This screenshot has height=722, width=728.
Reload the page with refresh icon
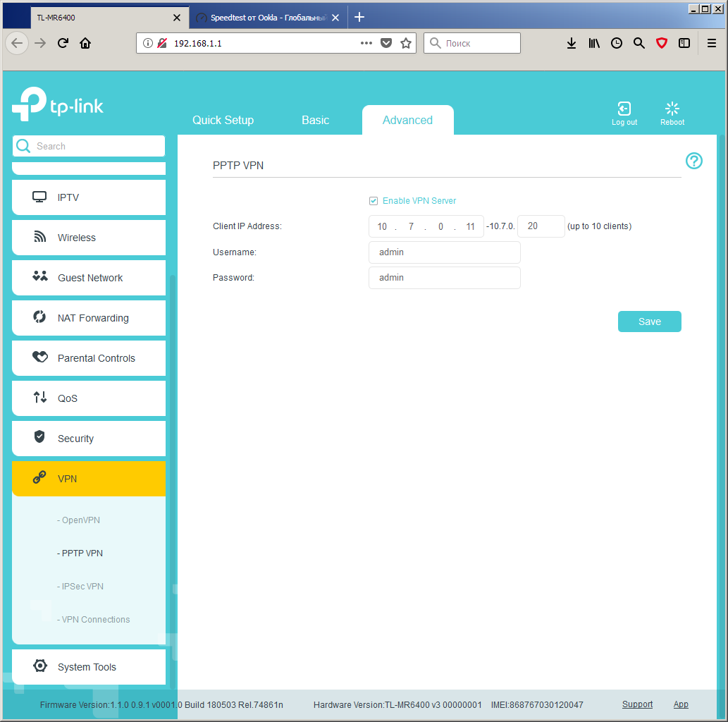63,43
